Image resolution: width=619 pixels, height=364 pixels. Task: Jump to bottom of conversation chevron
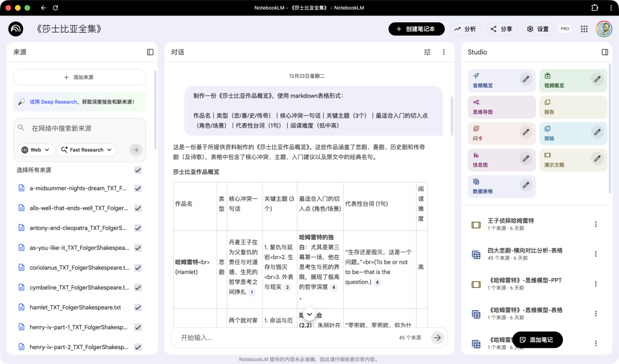(x=309, y=314)
